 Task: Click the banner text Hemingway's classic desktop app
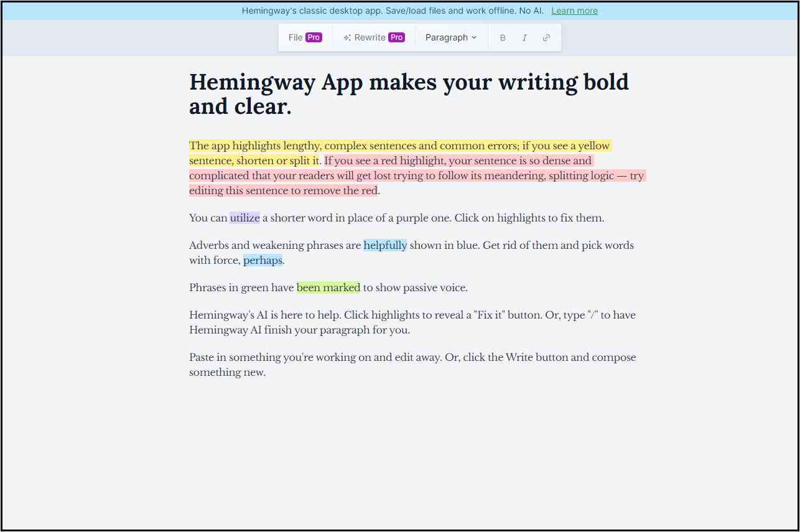pyautogui.click(x=393, y=11)
